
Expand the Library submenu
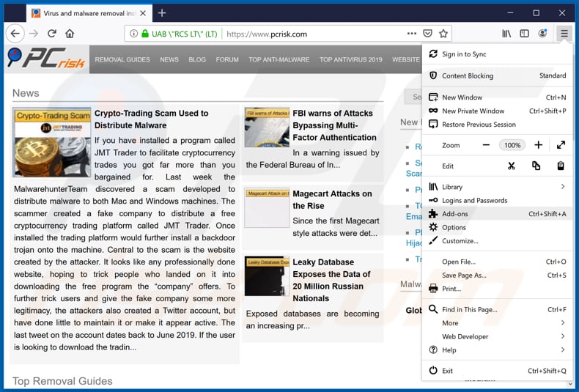(498, 187)
